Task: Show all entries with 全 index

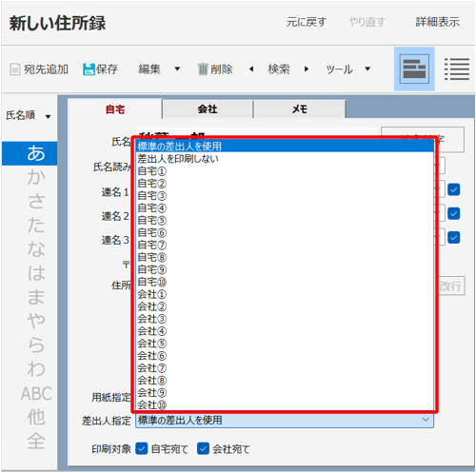Action: point(30,442)
